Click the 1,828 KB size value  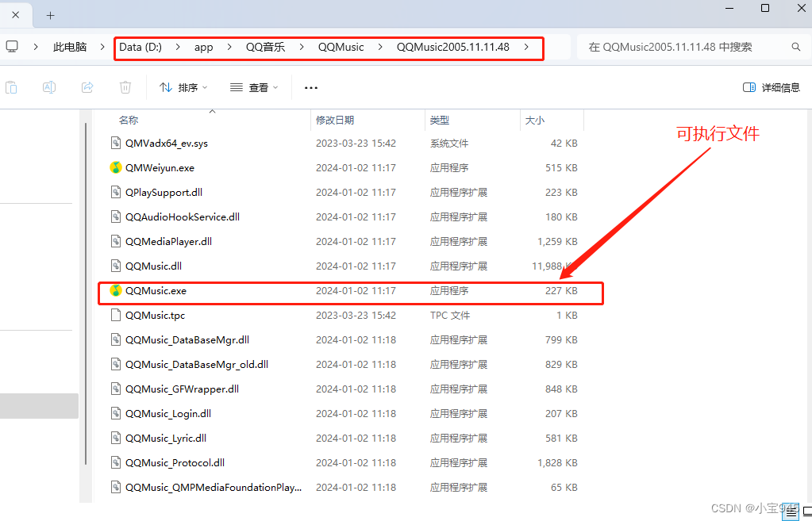[557, 462]
